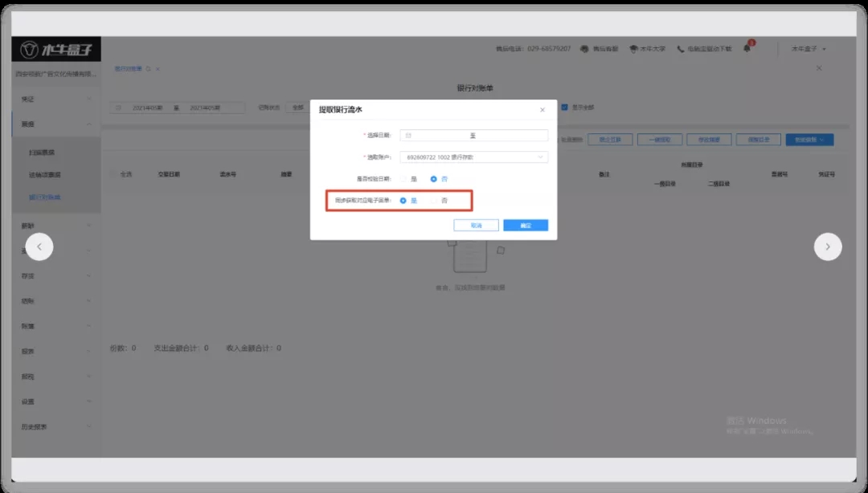
Task: Click the company name under the logo
Action: coord(56,74)
